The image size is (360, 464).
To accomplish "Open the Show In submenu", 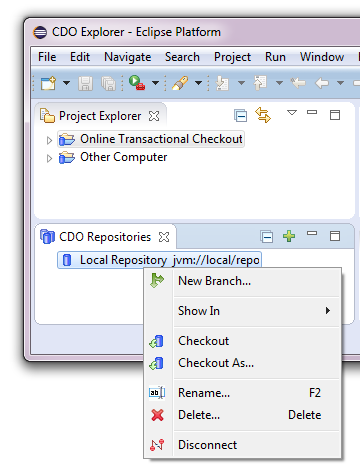I will 242,311.
